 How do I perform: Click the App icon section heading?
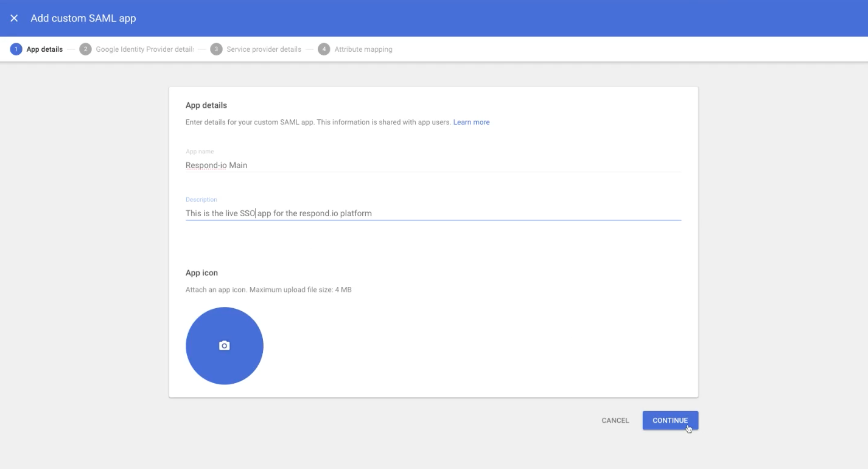point(201,273)
